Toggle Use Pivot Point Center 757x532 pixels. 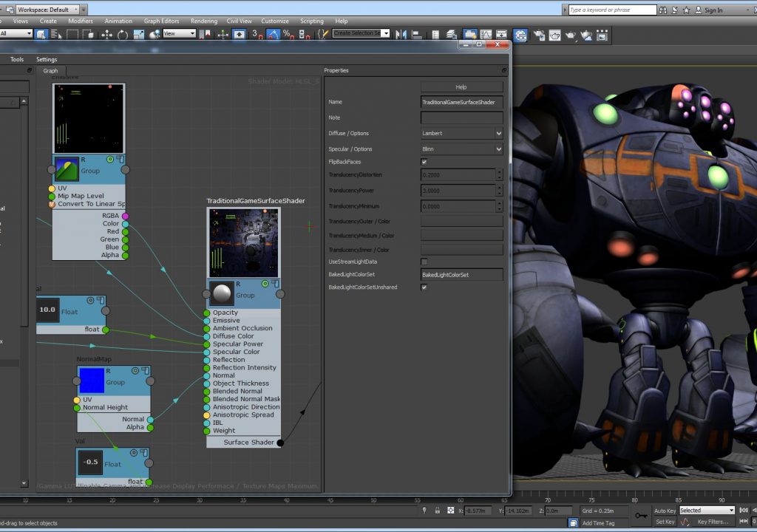click(x=205, y=34)
